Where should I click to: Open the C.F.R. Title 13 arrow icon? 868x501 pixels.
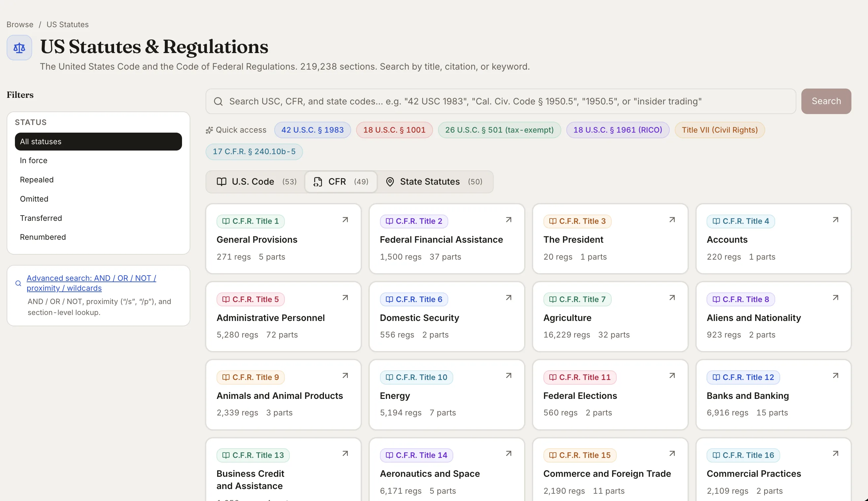345,454
